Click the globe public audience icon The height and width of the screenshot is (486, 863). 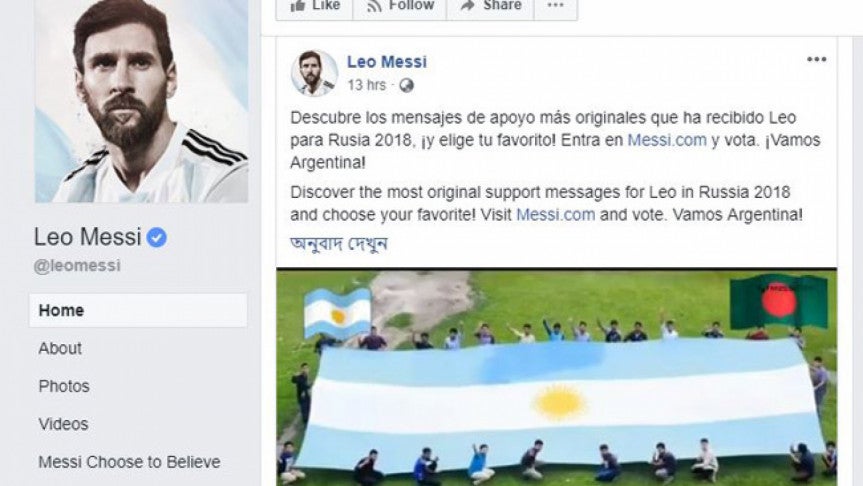(x=406, y=85)
